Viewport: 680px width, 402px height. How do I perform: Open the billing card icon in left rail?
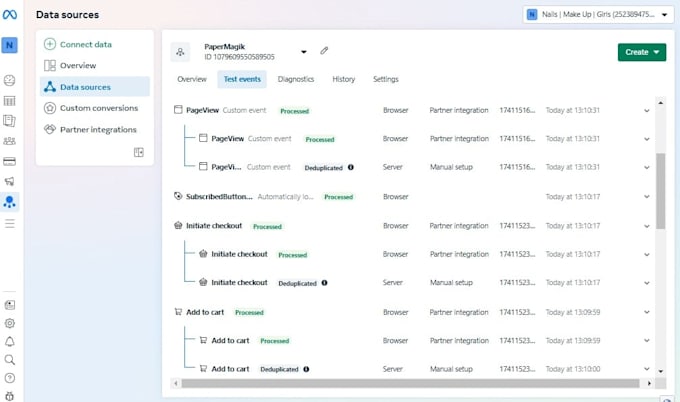coord(10,161)
